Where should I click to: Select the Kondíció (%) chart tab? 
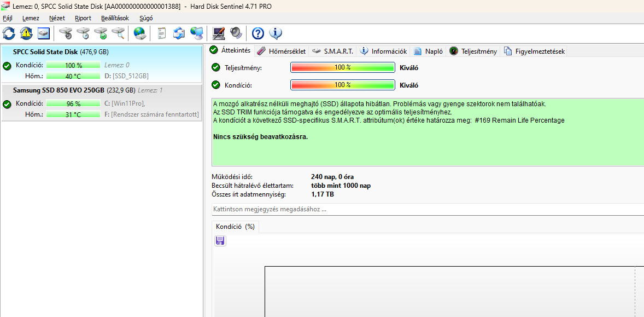[235, 227]
